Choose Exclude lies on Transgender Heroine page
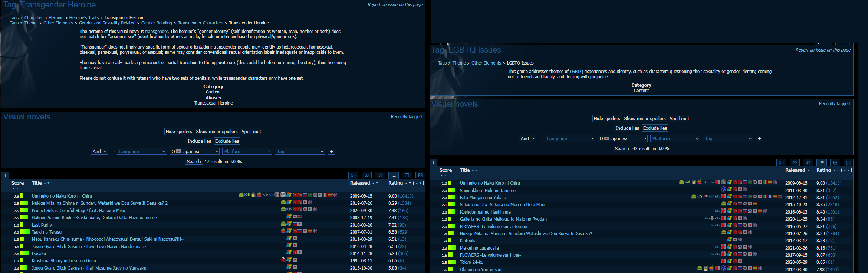 227,141
